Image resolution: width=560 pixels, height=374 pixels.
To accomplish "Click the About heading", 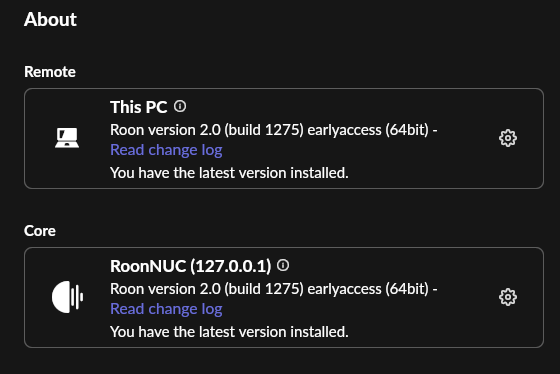I will (x=50, y=19).
